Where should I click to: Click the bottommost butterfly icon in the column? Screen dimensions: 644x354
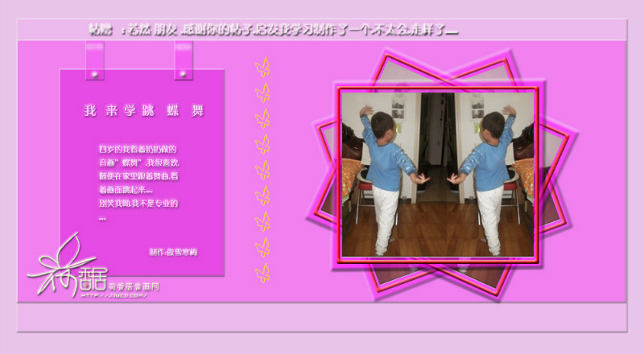[262, 273]
